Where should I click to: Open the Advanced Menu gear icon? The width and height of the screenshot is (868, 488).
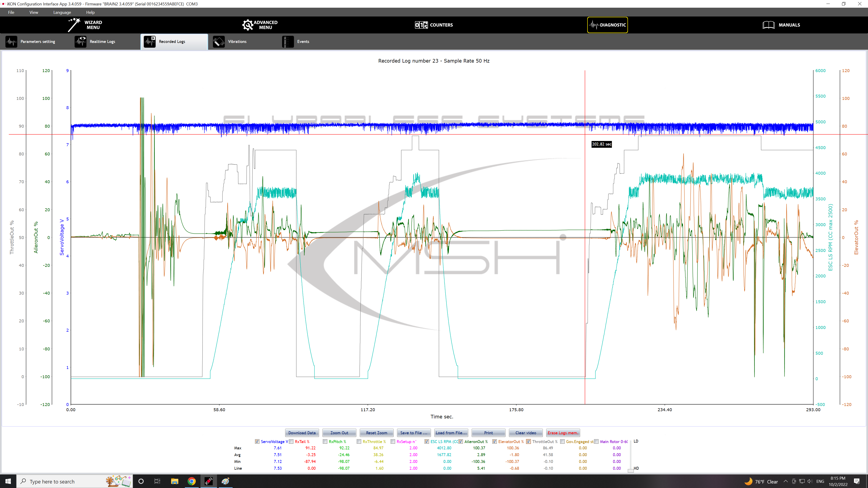pos(247,25)
